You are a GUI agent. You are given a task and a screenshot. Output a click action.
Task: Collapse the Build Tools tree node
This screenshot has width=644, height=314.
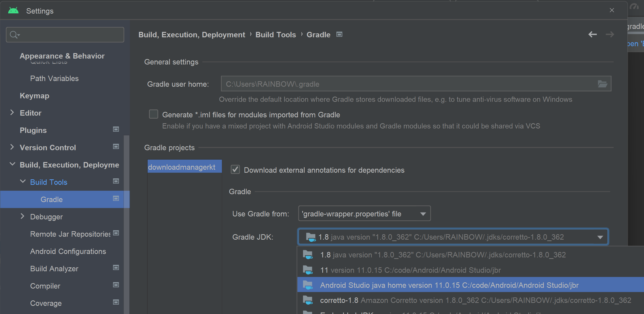click(22, 181)
